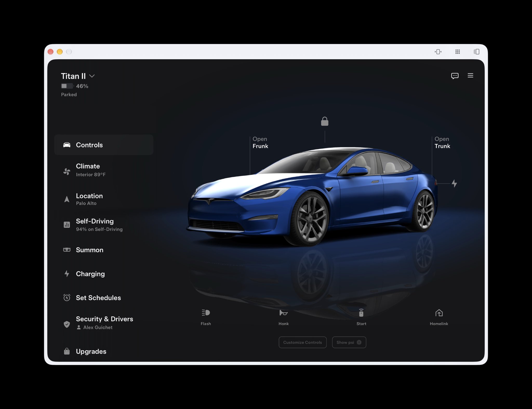This screenshot has height=409, width=532.
Task: Click the Customize Controls button
Action: point(302,342)
